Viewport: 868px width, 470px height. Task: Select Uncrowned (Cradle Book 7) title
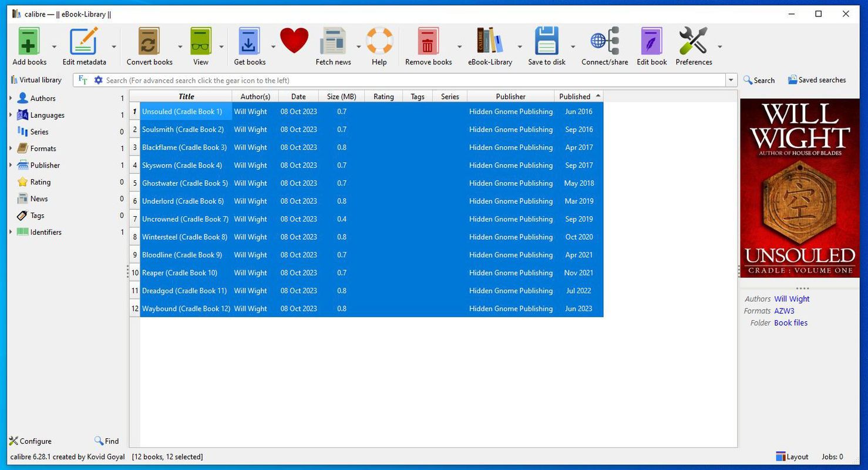(x=185, y=219)
